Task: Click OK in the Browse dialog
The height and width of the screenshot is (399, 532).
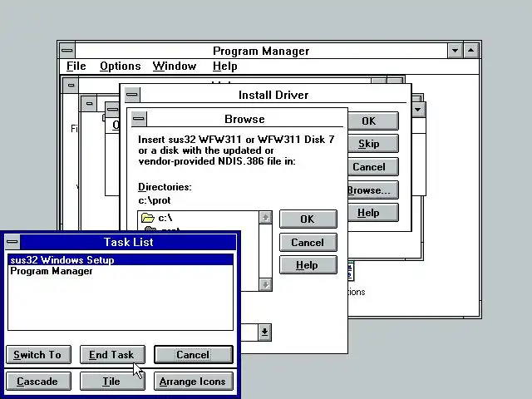Action: 308,219
